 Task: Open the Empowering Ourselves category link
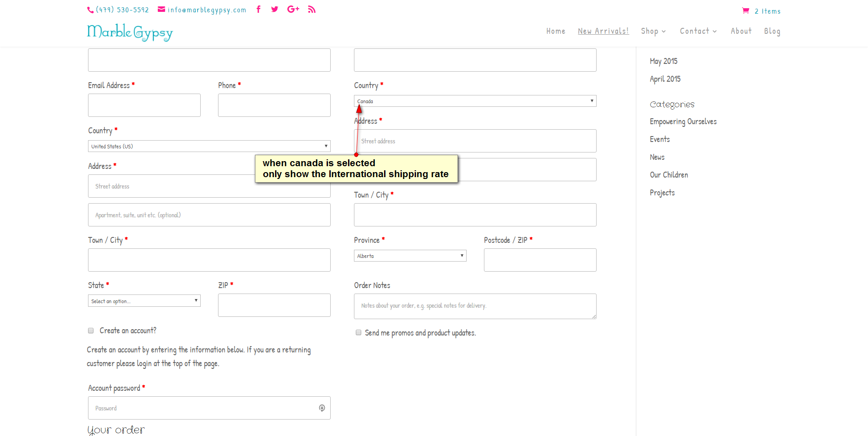[x=683, y=121]
